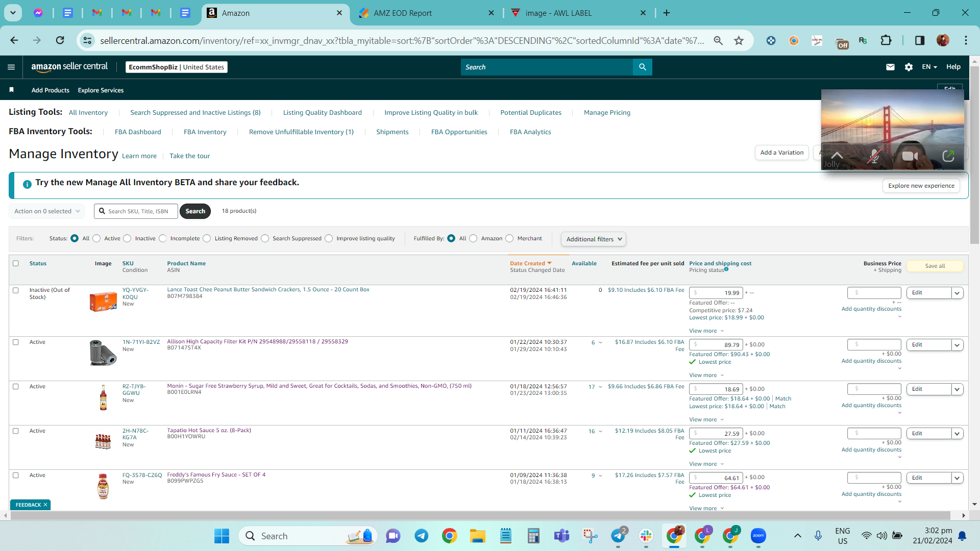
Task: Click the Add a Variation button
Action: point(782,153)
